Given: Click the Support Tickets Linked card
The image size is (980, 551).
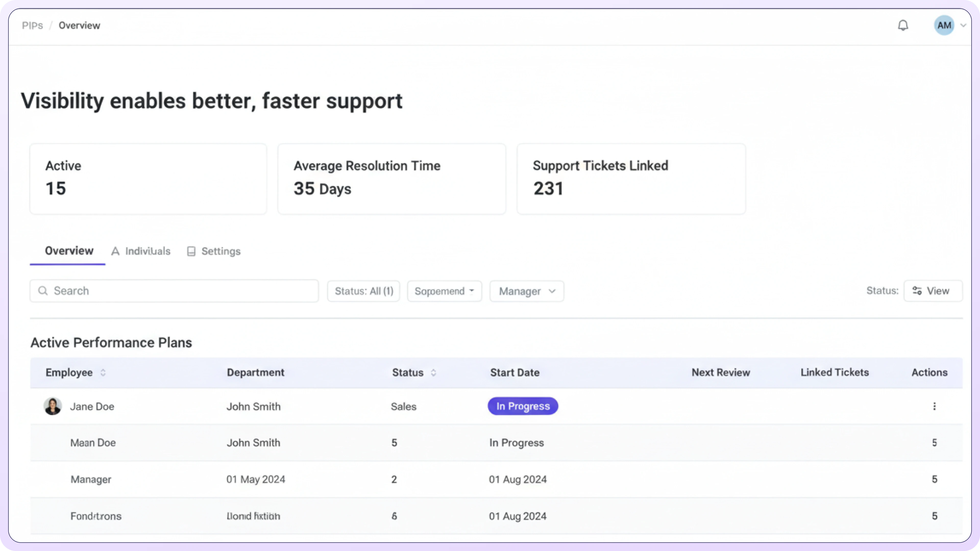Looking at the screenshot, I should coord(631,179).
